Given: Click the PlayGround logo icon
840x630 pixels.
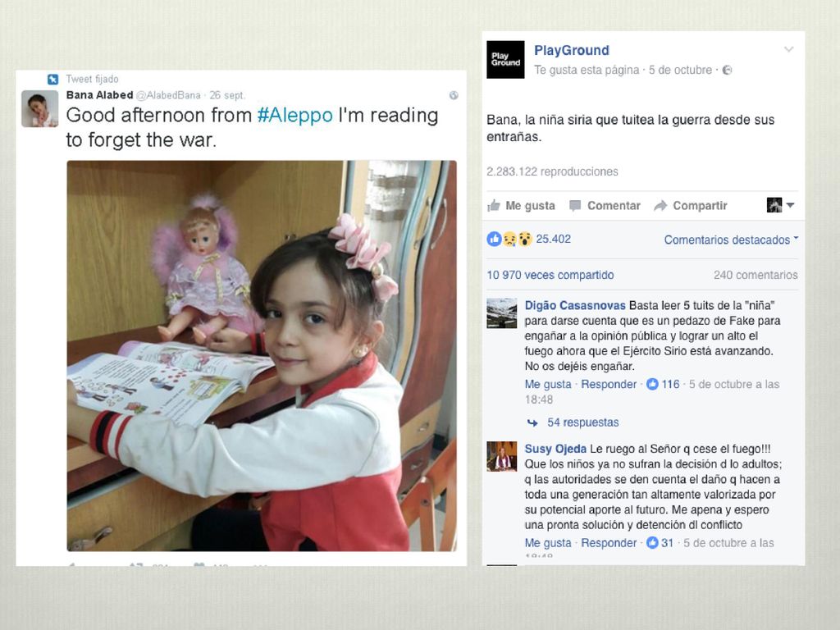Looking at the screenshot, I should (505, 59).
